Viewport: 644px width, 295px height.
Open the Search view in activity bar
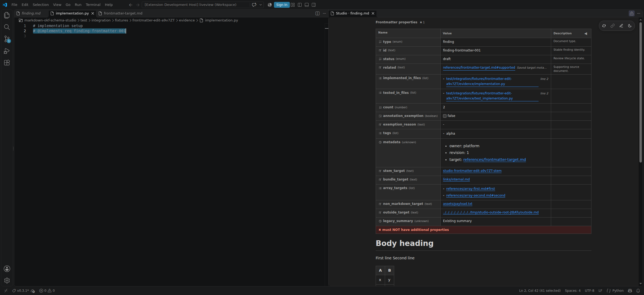tap(7, 27)
